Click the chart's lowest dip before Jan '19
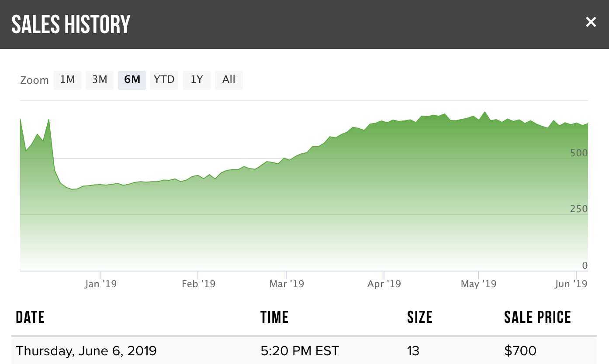Image resolution: width=609 pixels, height=364 pixels. point(73,189)
